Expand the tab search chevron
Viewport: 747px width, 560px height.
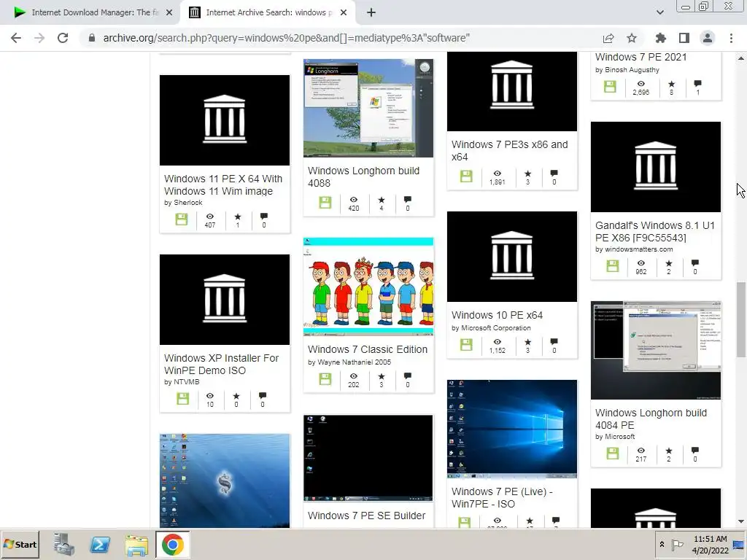pyautogui.click(x=659, y=12)
